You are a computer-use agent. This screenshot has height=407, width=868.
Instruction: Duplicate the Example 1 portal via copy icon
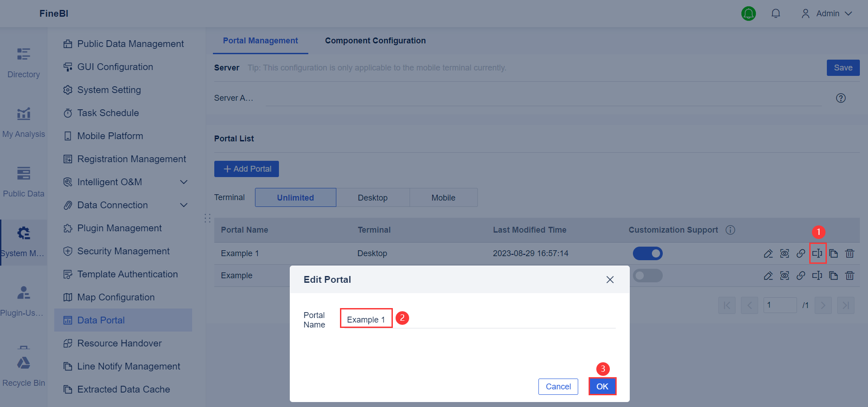click(x=834, y=253)
